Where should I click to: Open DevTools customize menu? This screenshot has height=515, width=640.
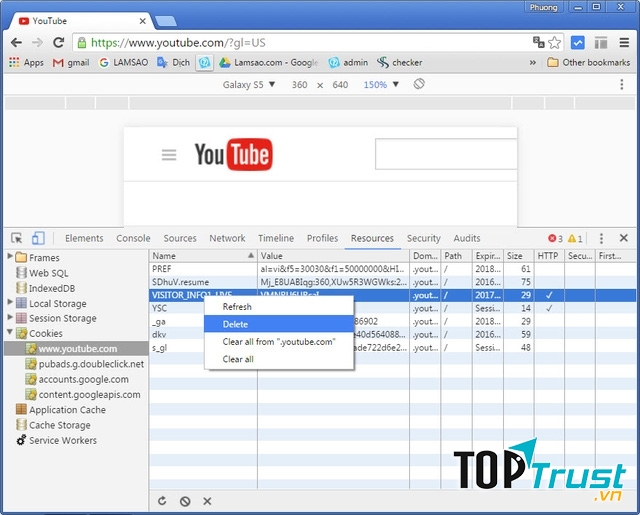click(x=601, y=238)
